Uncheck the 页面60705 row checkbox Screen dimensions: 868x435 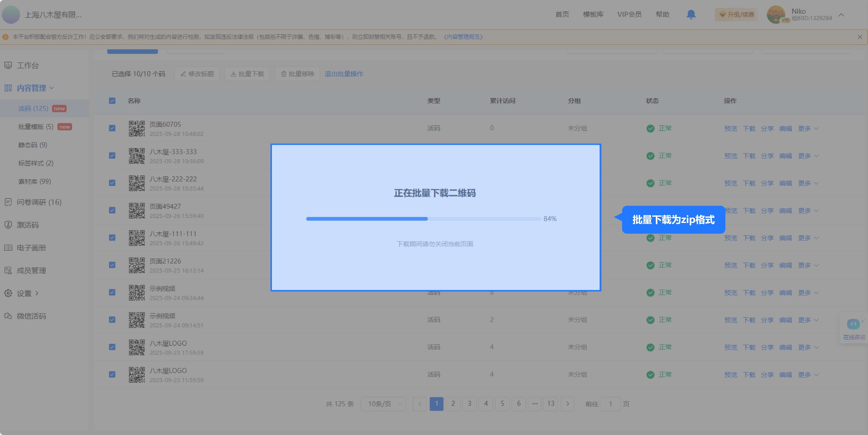tap(112, 128)
